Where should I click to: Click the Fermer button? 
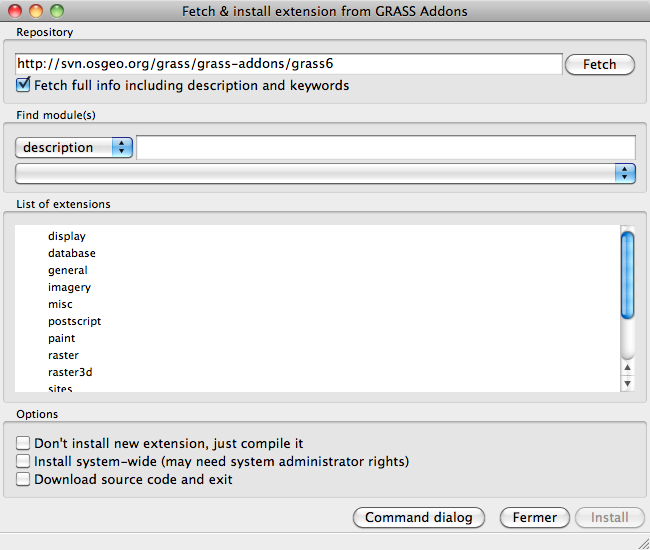pos(534,517)
